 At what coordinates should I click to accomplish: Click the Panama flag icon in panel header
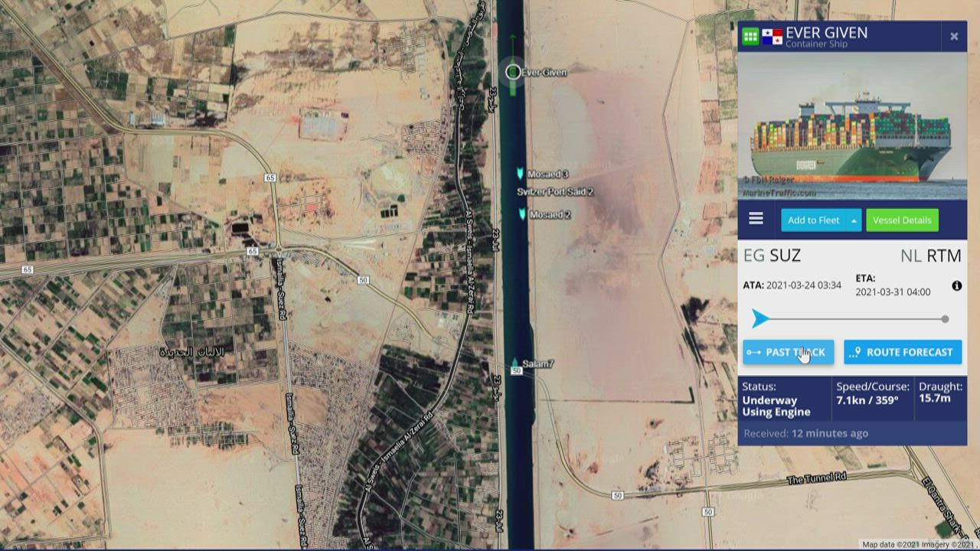click(x=772, y=37)
